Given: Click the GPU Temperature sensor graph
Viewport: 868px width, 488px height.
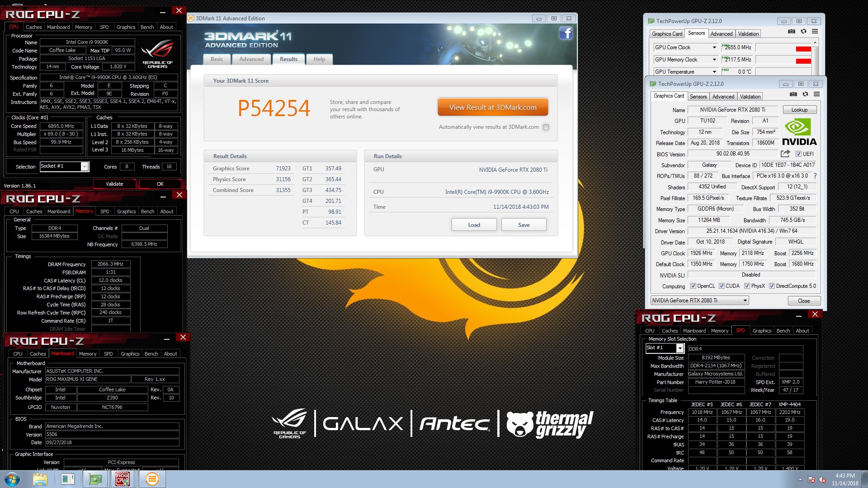Looking at the screenshot, I should click(783, 72).
